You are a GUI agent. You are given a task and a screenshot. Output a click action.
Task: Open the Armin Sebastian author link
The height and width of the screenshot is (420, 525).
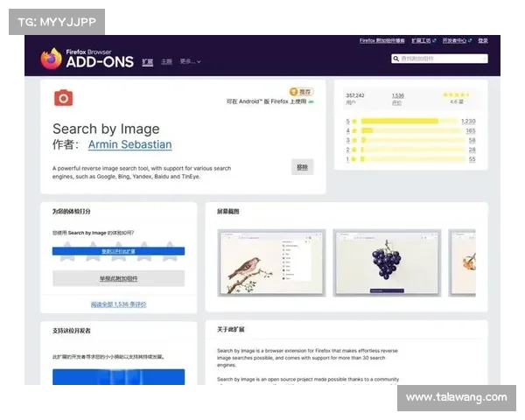pyautogui.click(x=129, y=144)
